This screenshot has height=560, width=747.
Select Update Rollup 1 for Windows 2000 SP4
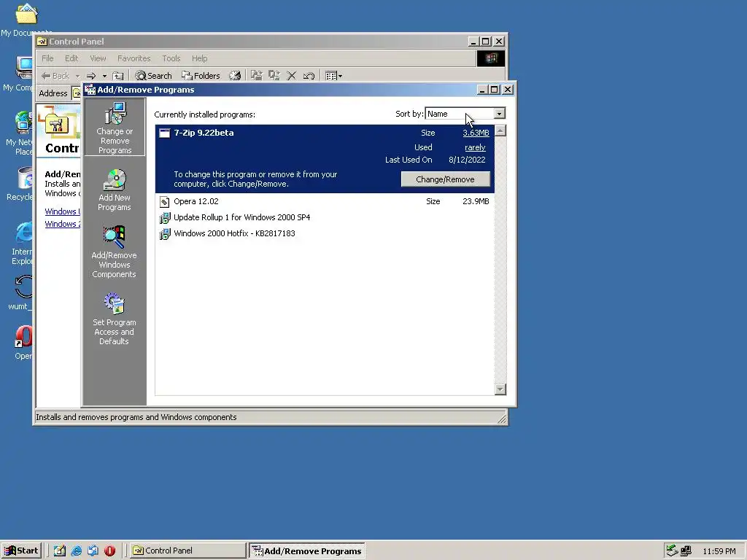(x=325, y=217)
